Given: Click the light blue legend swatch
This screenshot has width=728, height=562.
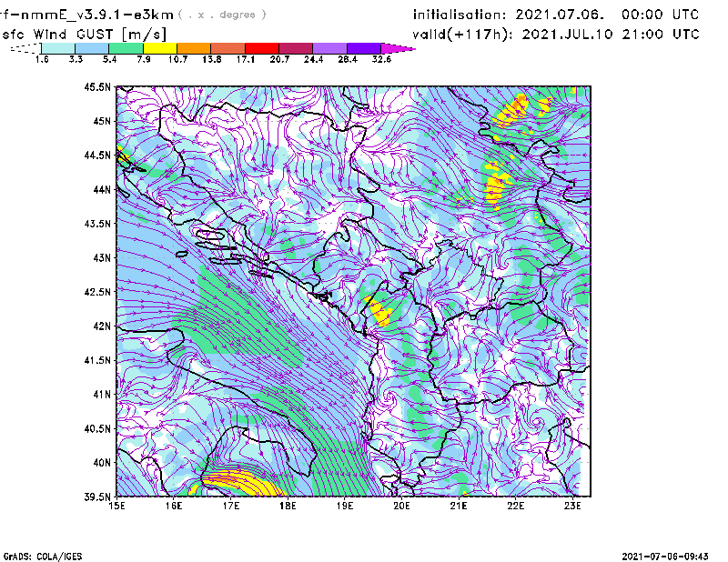Looking at the screenshot, I should pyautogui.click(x=92, y=48).
